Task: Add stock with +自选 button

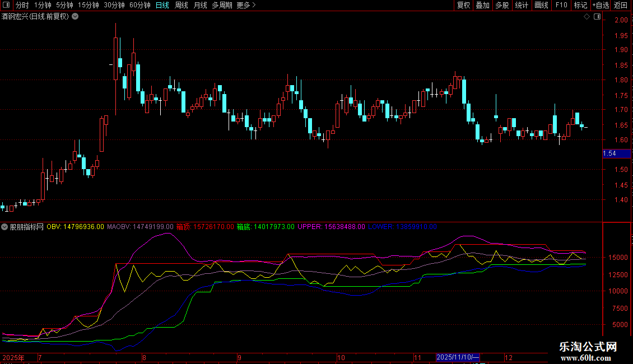Action: point(601,5)
